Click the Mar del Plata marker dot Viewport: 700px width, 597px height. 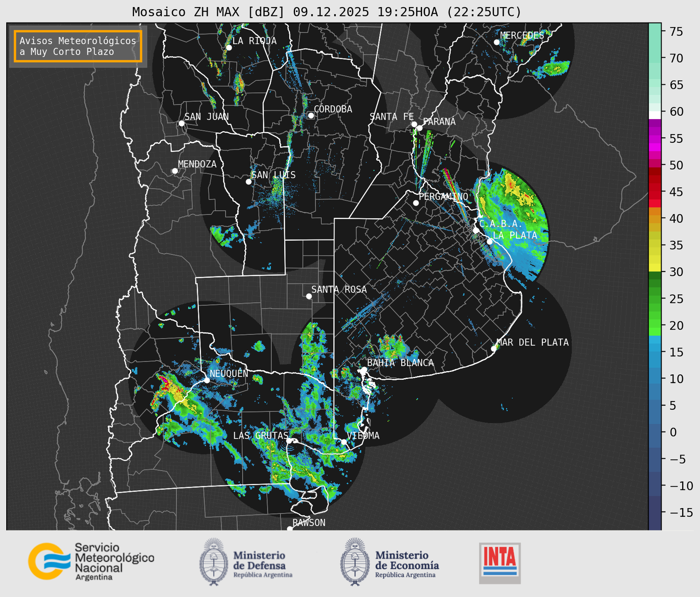[494, 349]
